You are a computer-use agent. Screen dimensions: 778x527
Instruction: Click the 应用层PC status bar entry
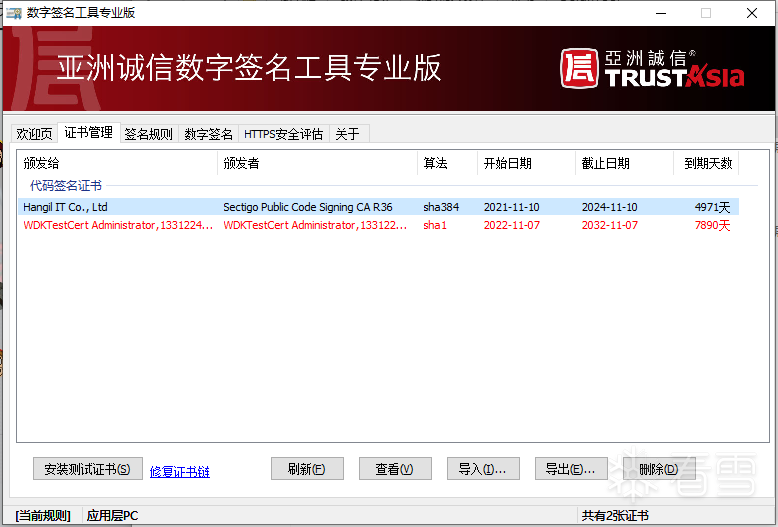[x=113, y=516]
